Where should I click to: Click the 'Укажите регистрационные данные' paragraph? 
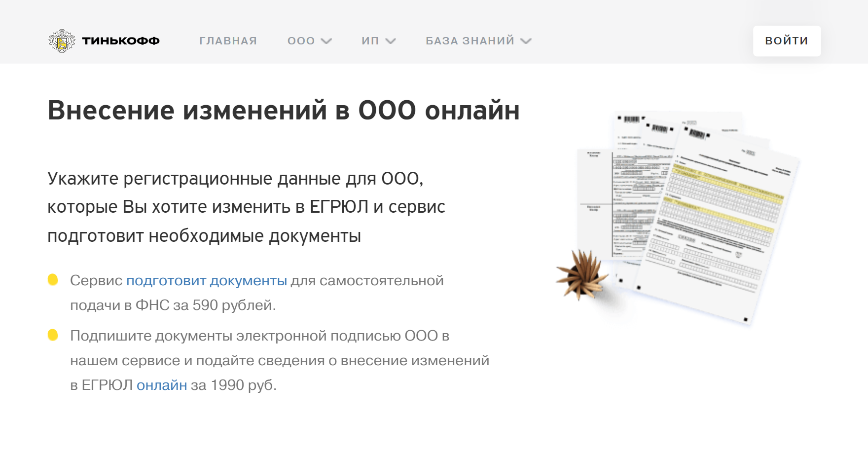(246, 207)
